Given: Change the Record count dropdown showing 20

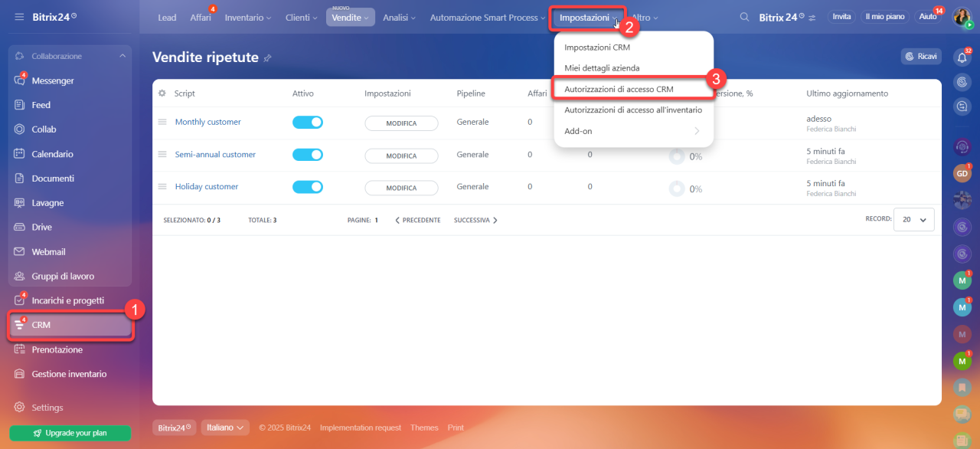Looking at the screenshot, I should (916, 219).
